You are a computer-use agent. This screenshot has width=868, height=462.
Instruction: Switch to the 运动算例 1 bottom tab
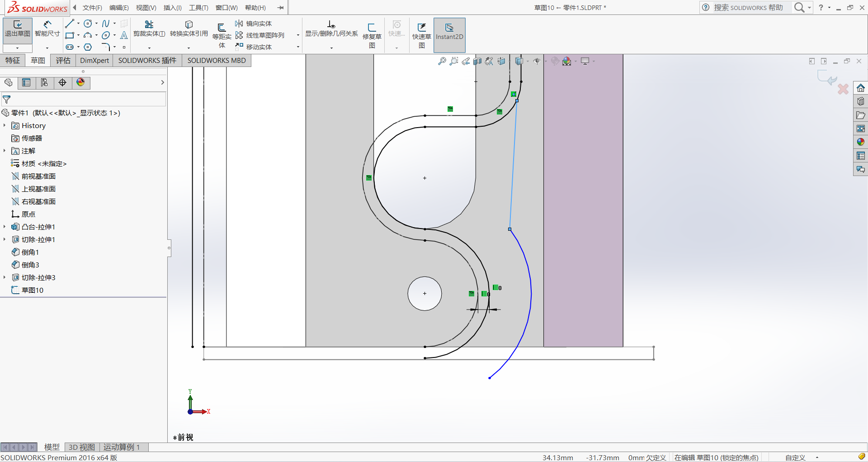click(x=121, y=448)
